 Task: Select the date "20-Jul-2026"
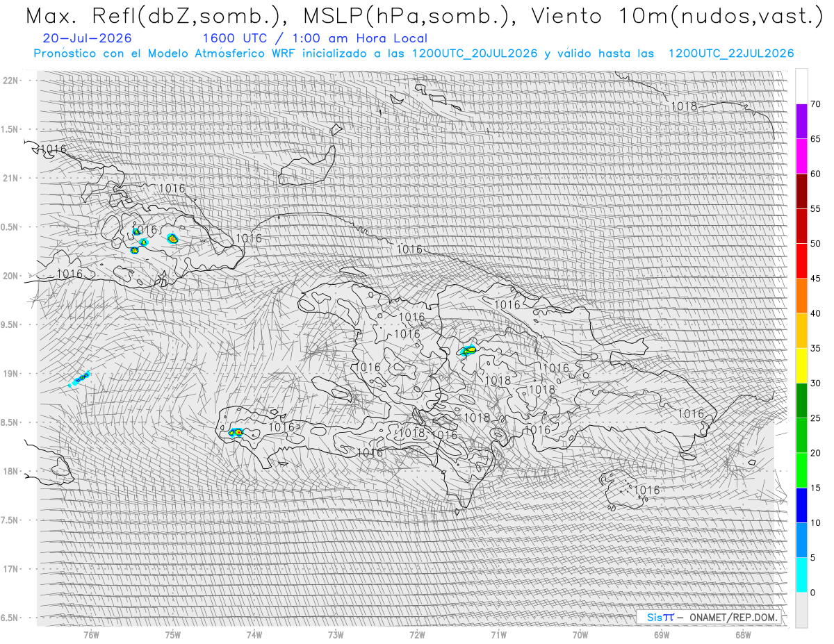tap(87, 38)
